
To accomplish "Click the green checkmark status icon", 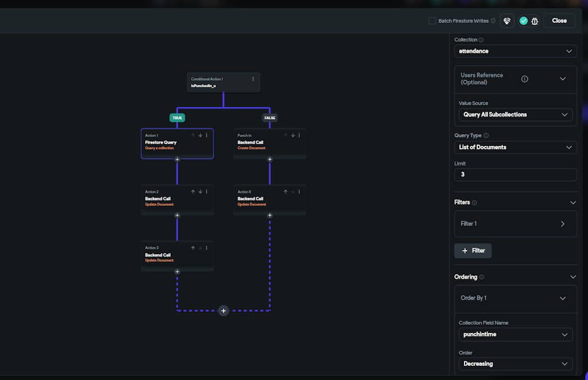I will tap(523, 21).
